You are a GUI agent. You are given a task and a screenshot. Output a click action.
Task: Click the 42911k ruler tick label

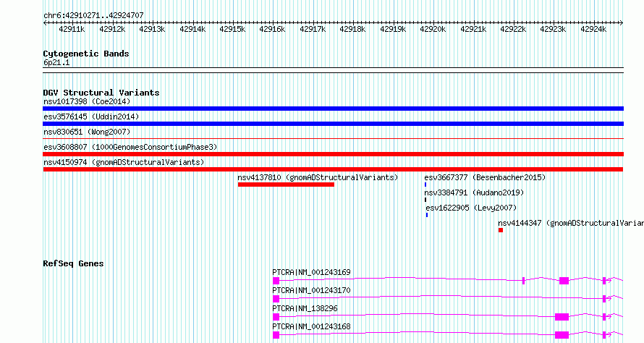tap(72, 30)
